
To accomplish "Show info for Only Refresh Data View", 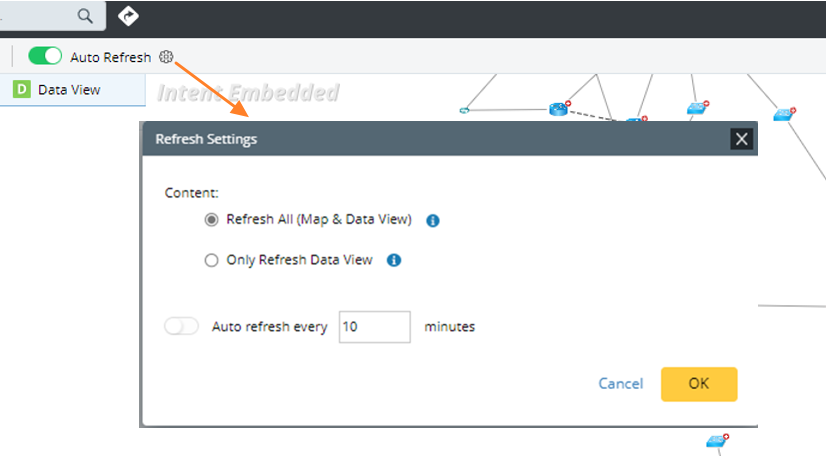I will point(394,261).
